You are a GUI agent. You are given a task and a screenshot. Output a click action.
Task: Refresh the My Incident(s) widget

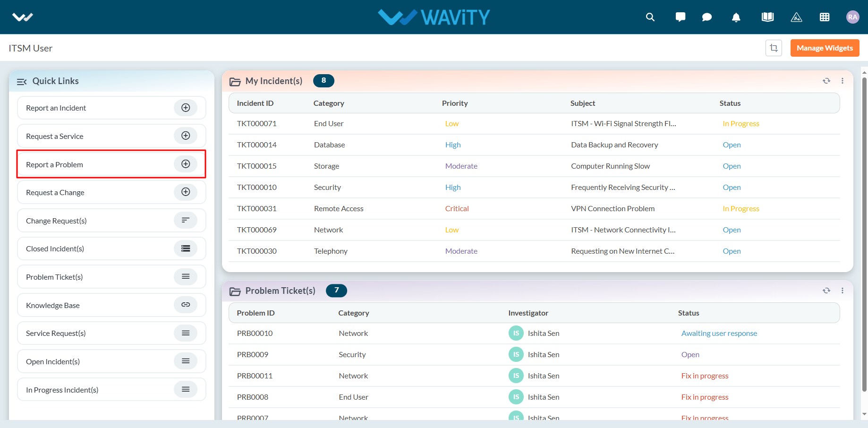[826, 81]
